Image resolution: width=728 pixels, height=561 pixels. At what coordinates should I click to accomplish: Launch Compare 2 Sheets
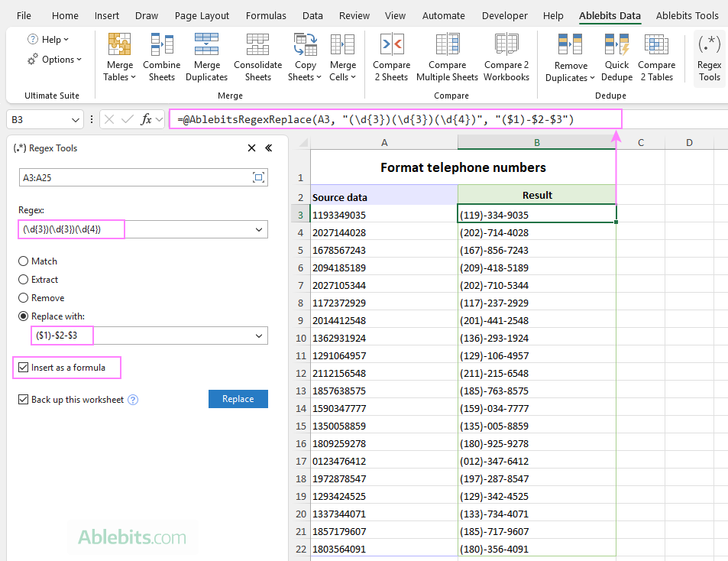tap(391, 57)
